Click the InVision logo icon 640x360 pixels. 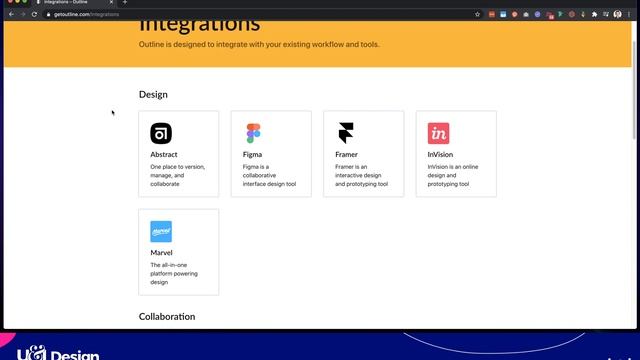click(438, 133)
